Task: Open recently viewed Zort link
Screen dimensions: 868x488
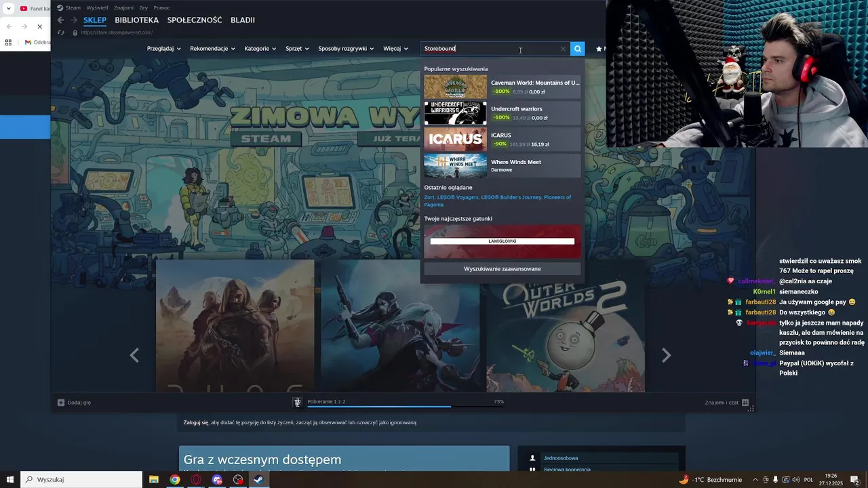Action: [429, 197]
